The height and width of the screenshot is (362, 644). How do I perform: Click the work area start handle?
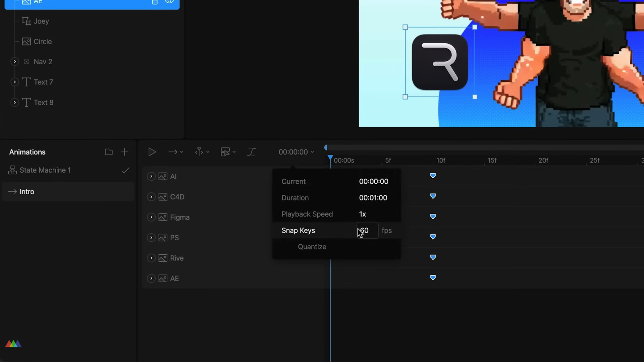(x=326, y=148)
